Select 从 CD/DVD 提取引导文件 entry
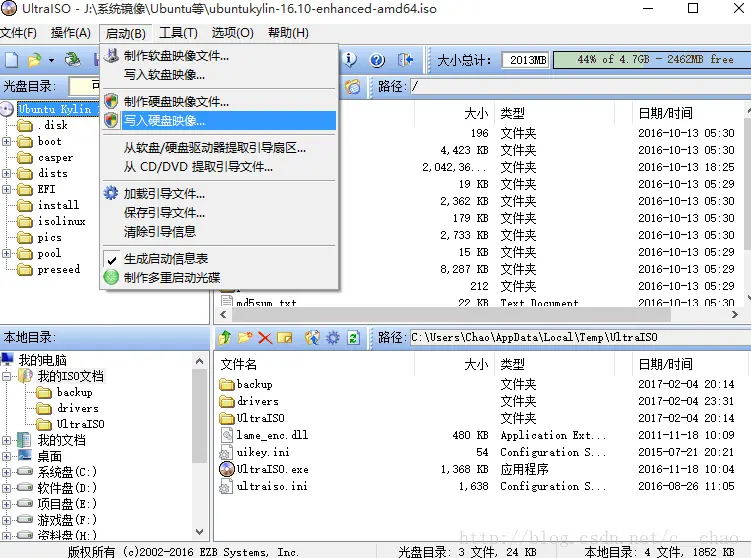The width and height of the screenshot is (751, 558). coord(219,167)
